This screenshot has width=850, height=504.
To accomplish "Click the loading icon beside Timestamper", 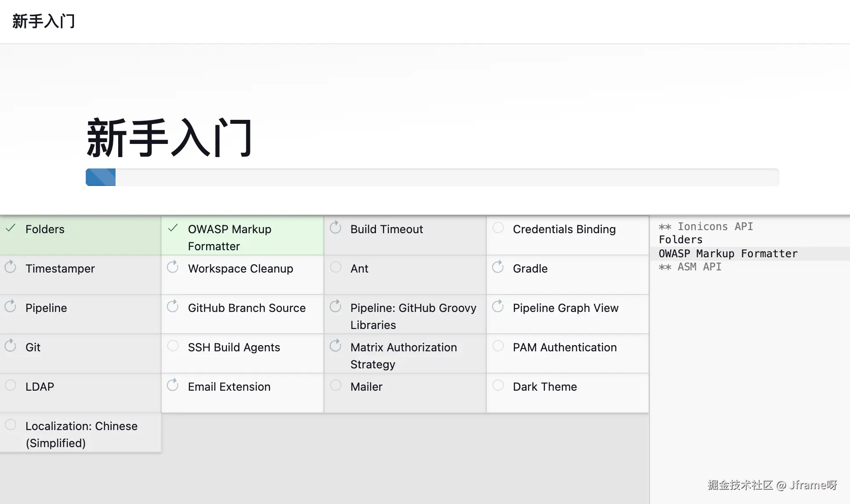I will pyautogui.click(x=11, y=267).
